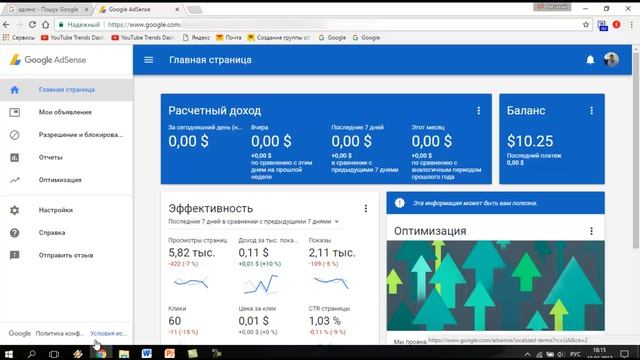The image size is (640, 360).
Task: Expand the Эффективность date range dropdown
Action: click(337, 222)
